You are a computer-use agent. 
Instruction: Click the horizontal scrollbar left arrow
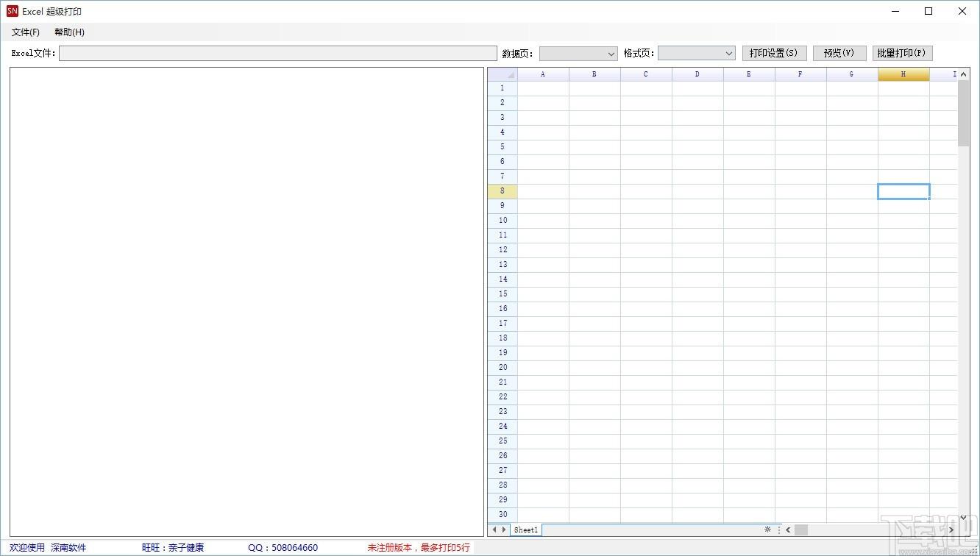point(788,530)
